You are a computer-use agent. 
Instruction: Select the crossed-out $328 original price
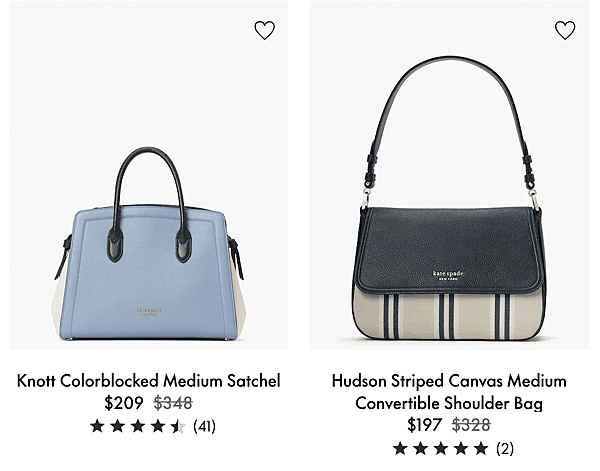coord(471,425)
